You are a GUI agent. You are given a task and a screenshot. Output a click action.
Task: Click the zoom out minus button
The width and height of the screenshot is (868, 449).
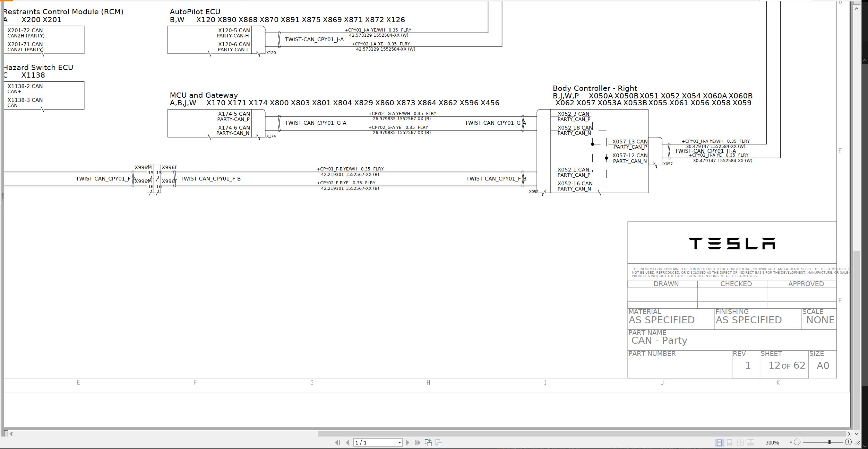[797, 442]
